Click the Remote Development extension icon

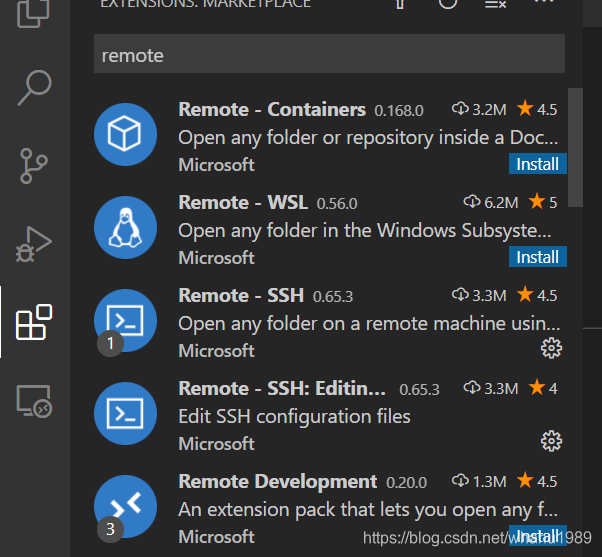point(125,506)
